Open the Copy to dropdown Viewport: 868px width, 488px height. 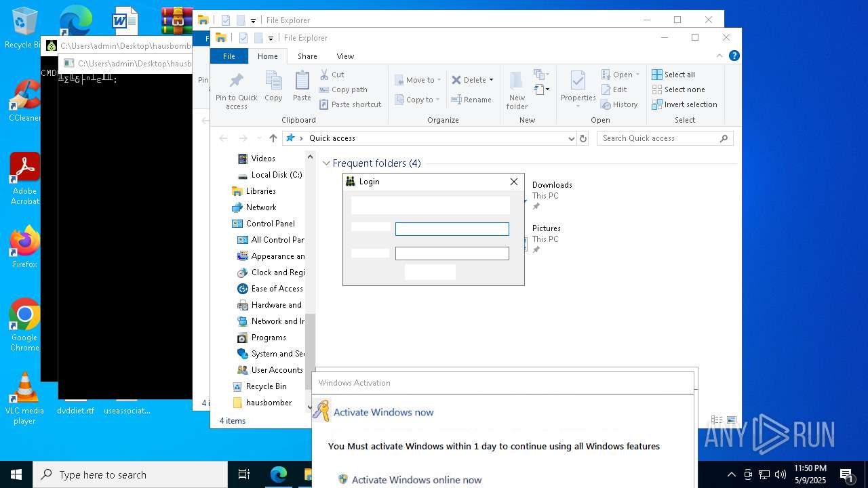[418, 100]
